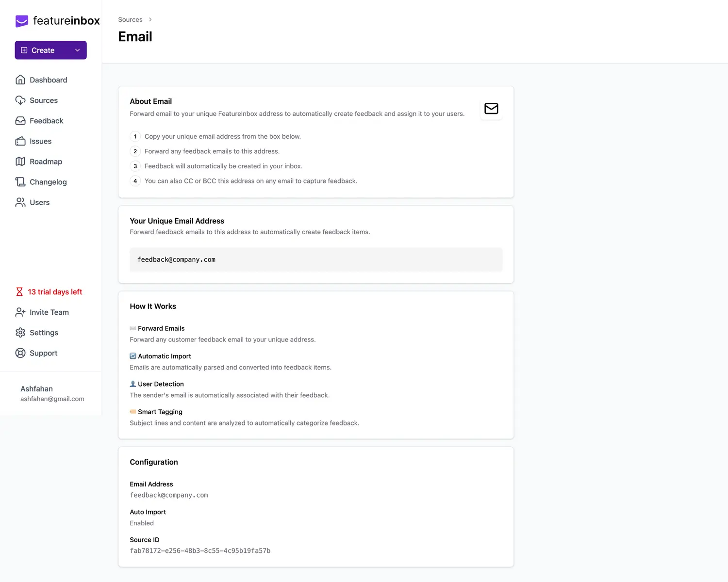Expand the Create dropdown chevron

77,50
